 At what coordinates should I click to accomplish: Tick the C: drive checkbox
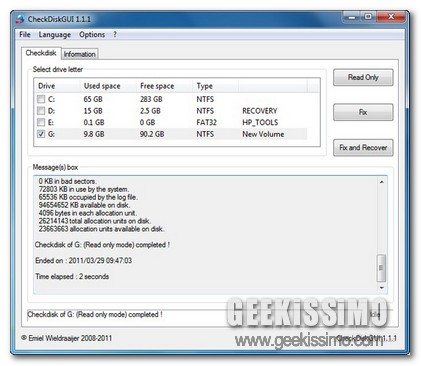(x=41, y=99)
